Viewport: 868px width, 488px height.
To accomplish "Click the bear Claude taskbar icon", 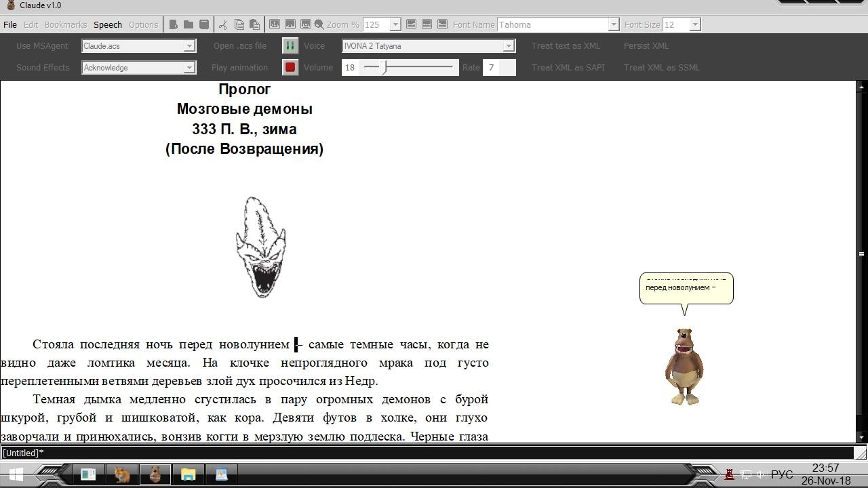I will [155, 474].
